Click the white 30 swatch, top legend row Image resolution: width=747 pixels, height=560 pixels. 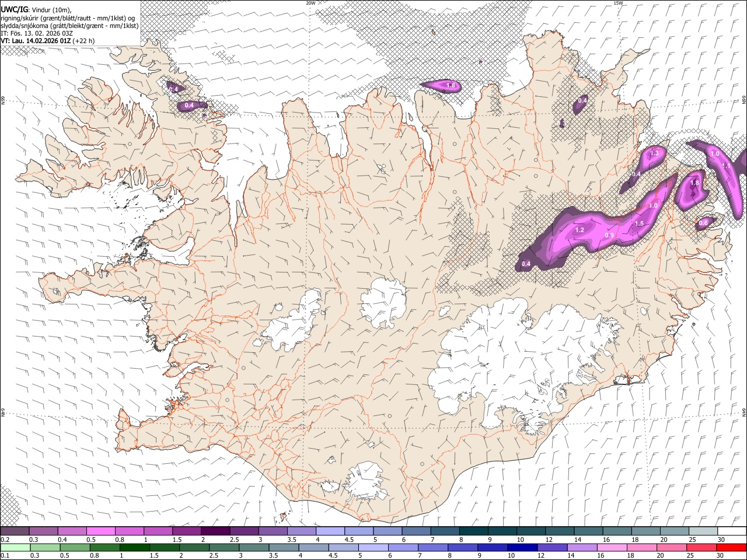coord(732,531)
